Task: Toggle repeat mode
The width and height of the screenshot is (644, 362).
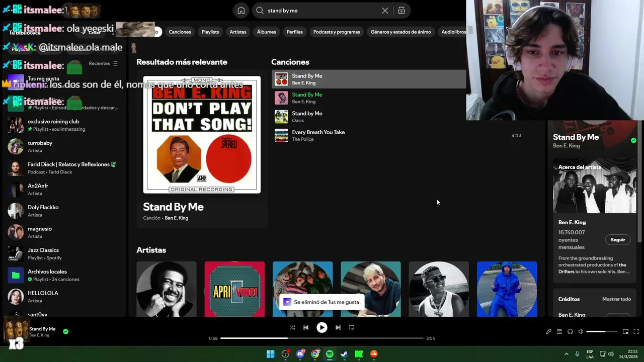Action: (x=352, y=327)
